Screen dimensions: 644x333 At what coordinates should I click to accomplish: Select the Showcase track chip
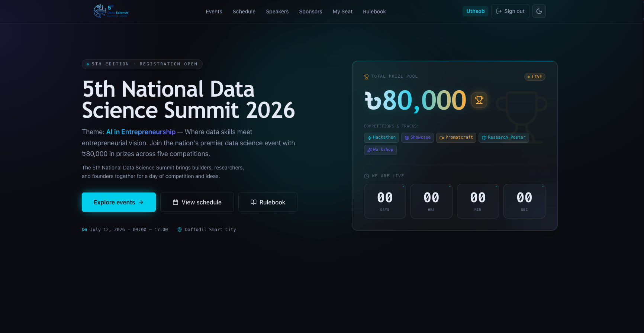(x=418, y=138)
